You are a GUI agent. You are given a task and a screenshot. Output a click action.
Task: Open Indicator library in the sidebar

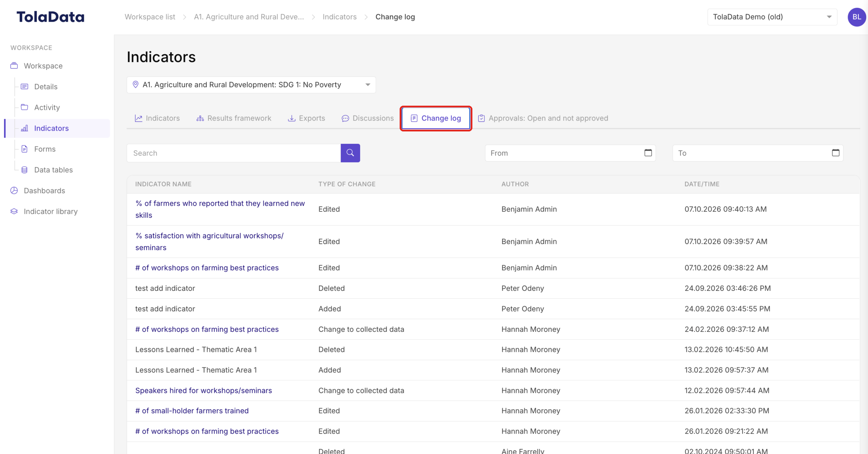pyautogui.click(x=51, y=211)
